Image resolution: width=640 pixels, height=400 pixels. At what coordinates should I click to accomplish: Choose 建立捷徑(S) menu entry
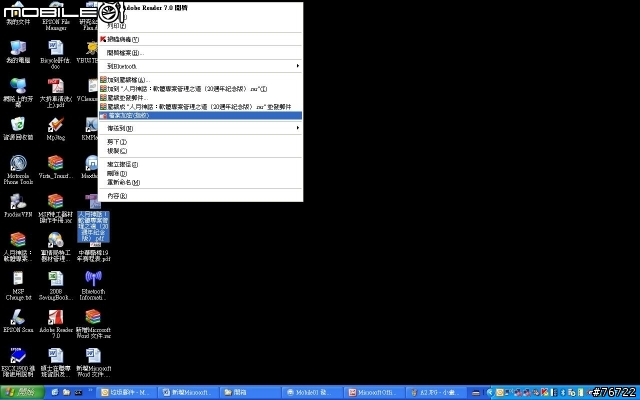click(200, 164)
